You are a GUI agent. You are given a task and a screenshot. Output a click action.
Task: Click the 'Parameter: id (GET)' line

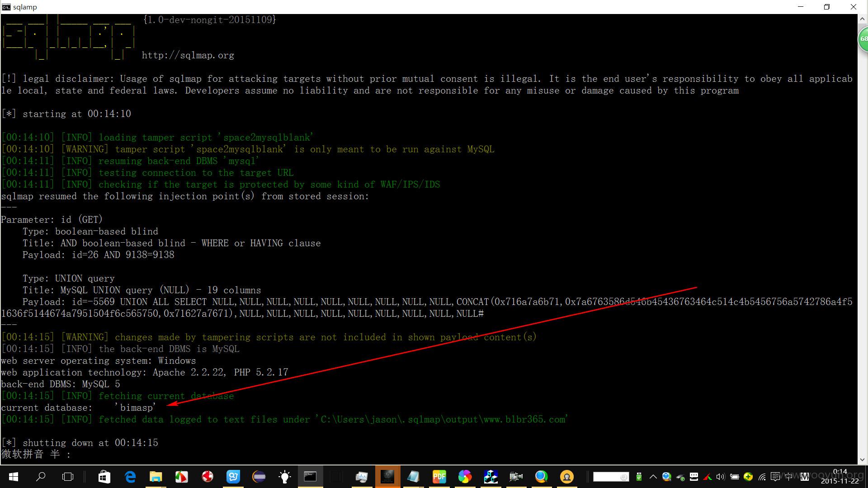[x=52, y=220]
